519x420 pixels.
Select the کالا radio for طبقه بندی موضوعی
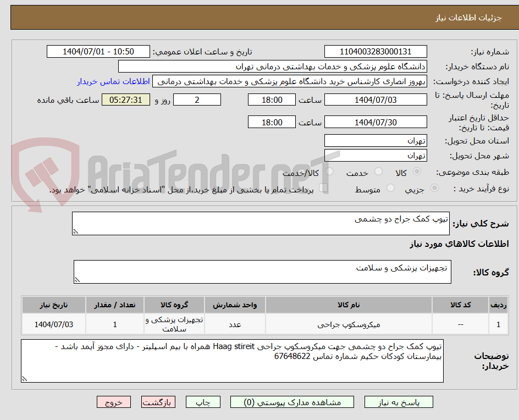[417, 171]
